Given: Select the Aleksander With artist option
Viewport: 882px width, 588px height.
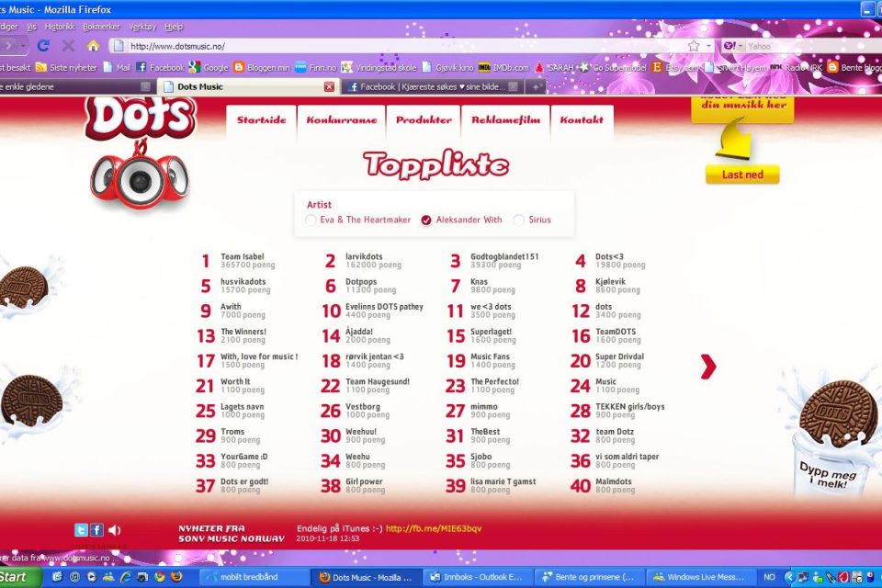Looking at the screenshot, I should click(x=426, y=220).
